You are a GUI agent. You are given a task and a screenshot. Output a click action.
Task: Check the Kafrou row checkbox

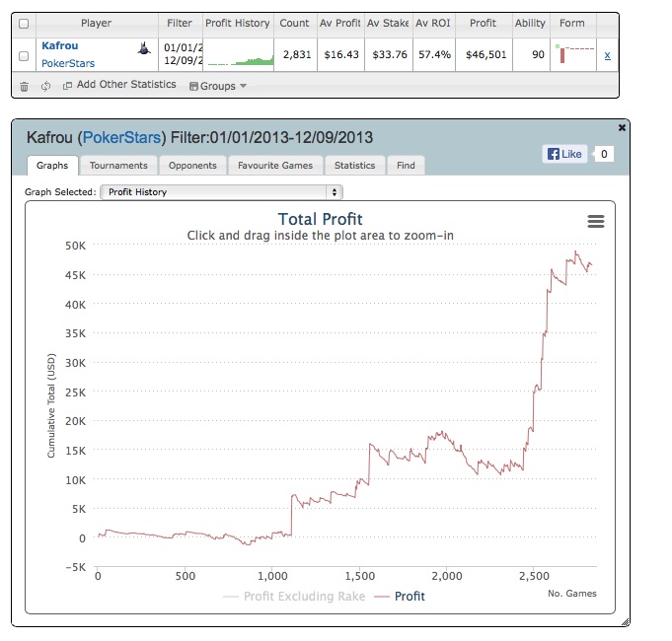pyautogui.click(x=24, y=55)
